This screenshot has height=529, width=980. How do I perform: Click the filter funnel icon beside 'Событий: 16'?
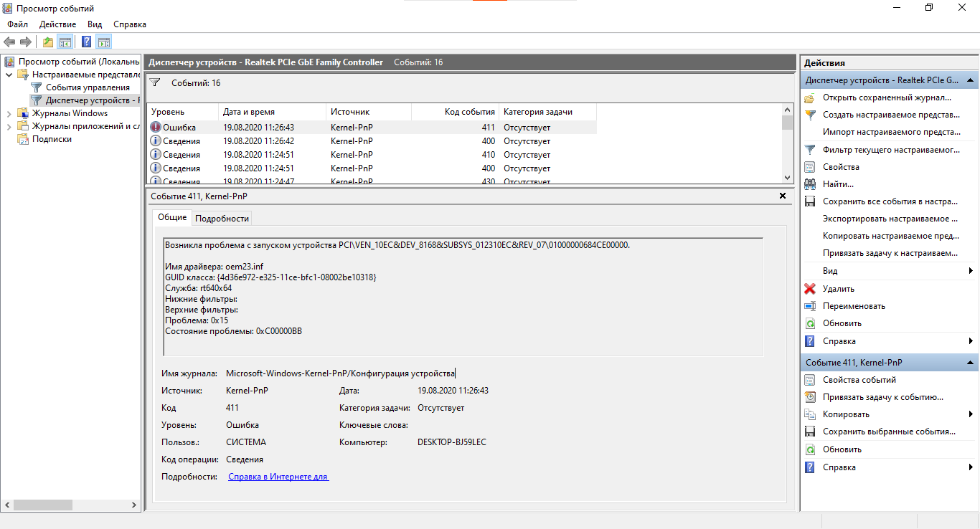[155, 83]
